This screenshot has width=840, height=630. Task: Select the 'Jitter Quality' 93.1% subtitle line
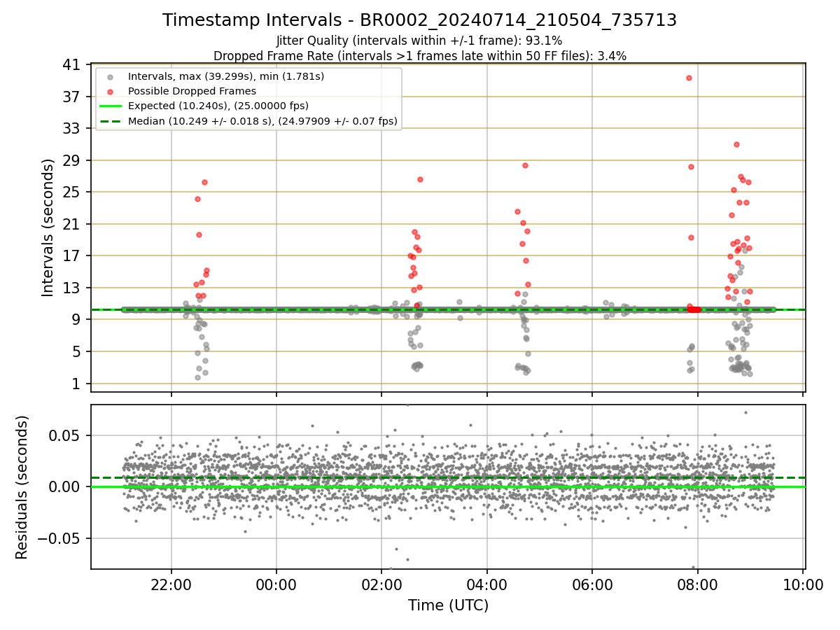[x=419, y=41]
